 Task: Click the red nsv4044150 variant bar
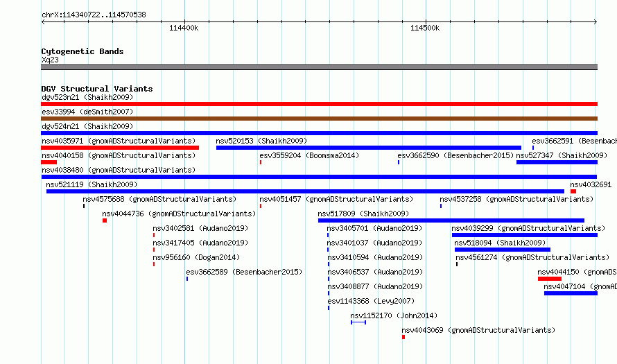550,279
